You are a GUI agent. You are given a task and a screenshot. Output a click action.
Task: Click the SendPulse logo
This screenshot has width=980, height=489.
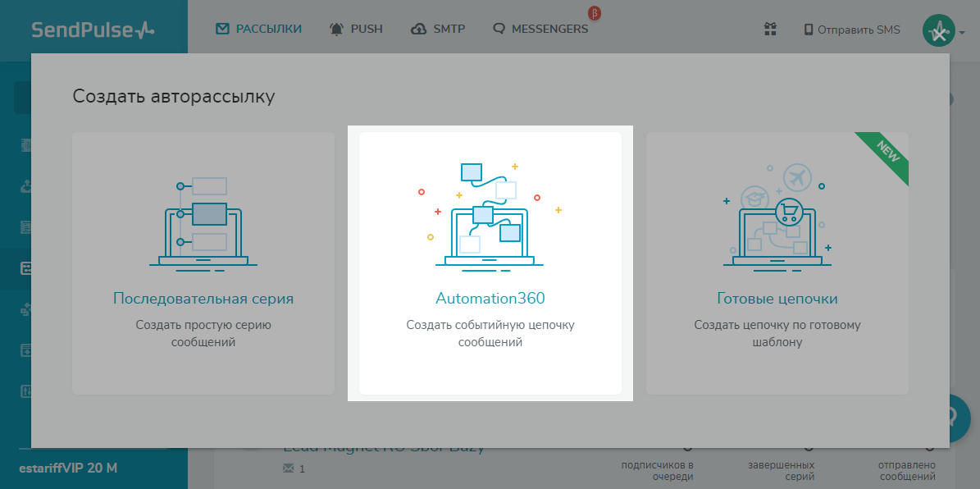[x=92, y=30]
